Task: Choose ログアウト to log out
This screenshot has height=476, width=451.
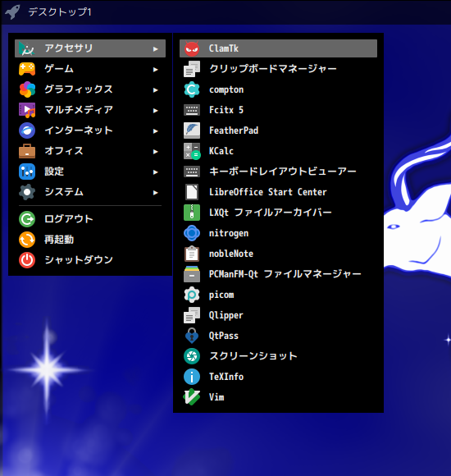Action: coord(90,219)
